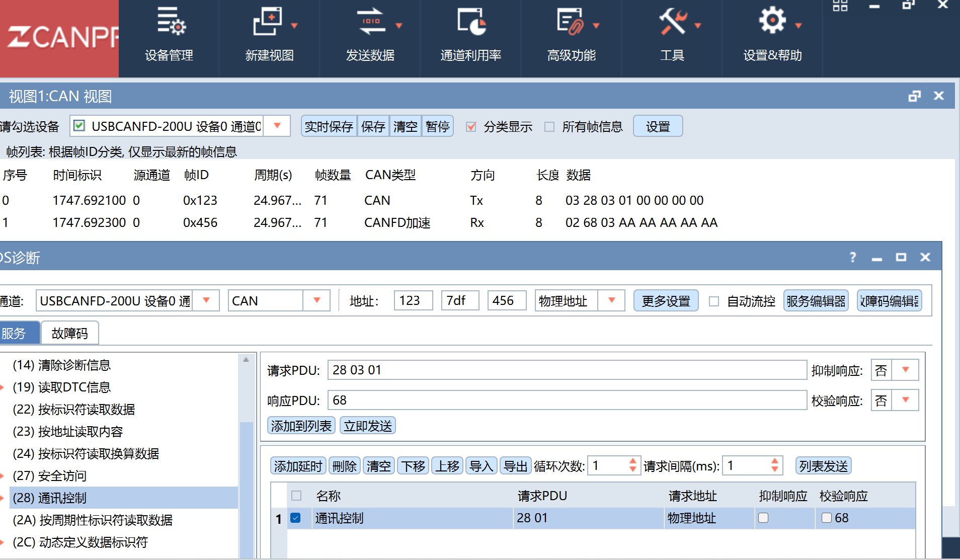The image size is (960, 560).
Task: Expand 发送数据 dropdown arrow
Action: [x=399, y=26]
